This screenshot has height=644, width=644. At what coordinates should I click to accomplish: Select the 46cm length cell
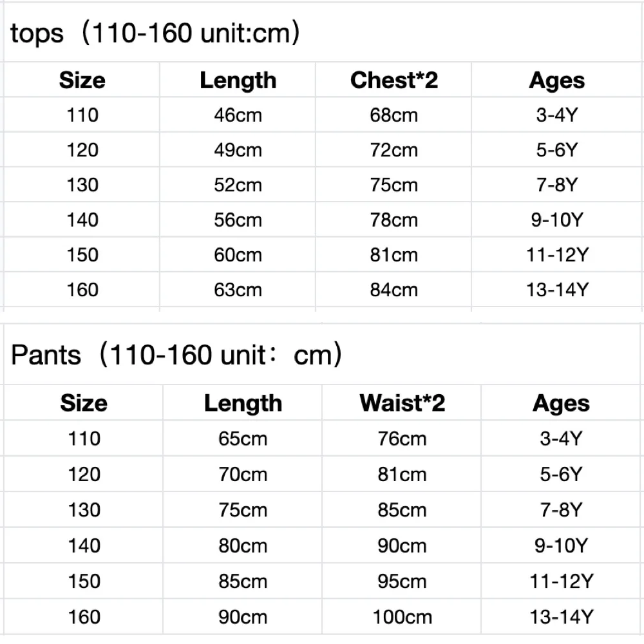click(x=238, y=115)
